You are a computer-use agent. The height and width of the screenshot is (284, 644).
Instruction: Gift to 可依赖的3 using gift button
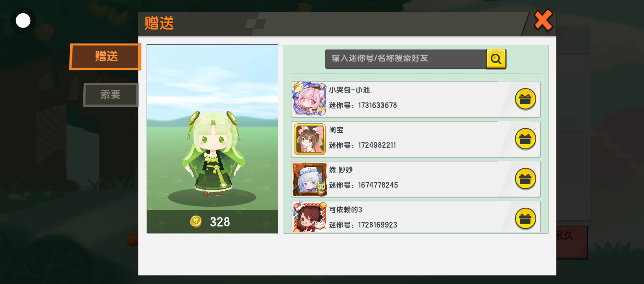pos(525,219)
